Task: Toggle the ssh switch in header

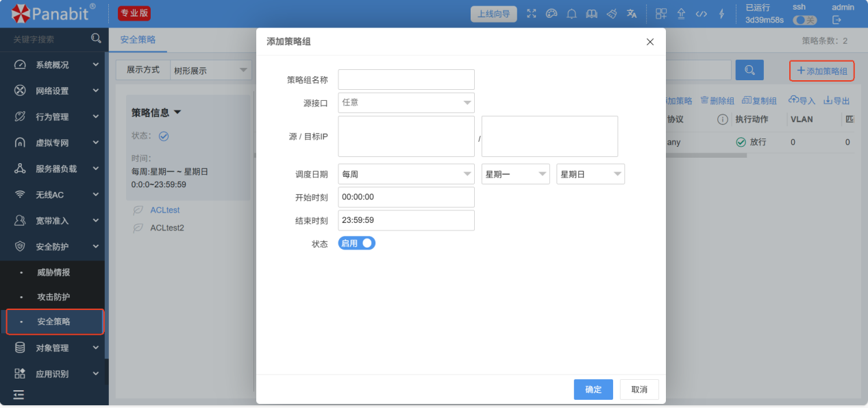Action: (804, 20)
